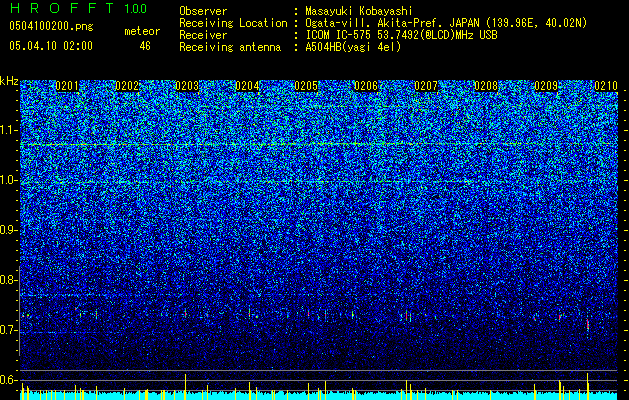This screenshot has height=400, width=629.
Task: Click the Receiving Location label
Action: point(233,23)
